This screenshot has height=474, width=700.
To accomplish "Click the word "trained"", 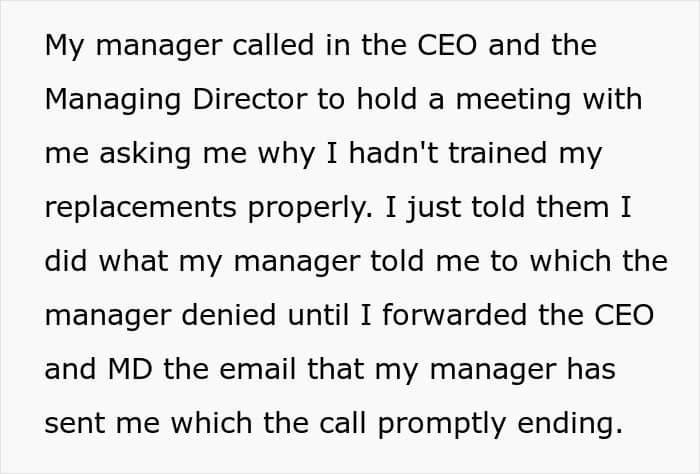I will 498,153.
